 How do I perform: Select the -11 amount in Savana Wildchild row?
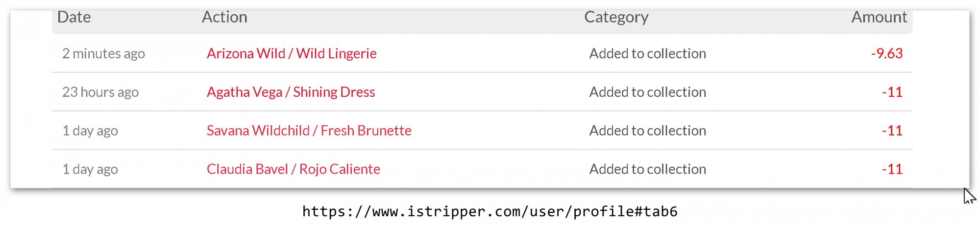pos(892,131)
